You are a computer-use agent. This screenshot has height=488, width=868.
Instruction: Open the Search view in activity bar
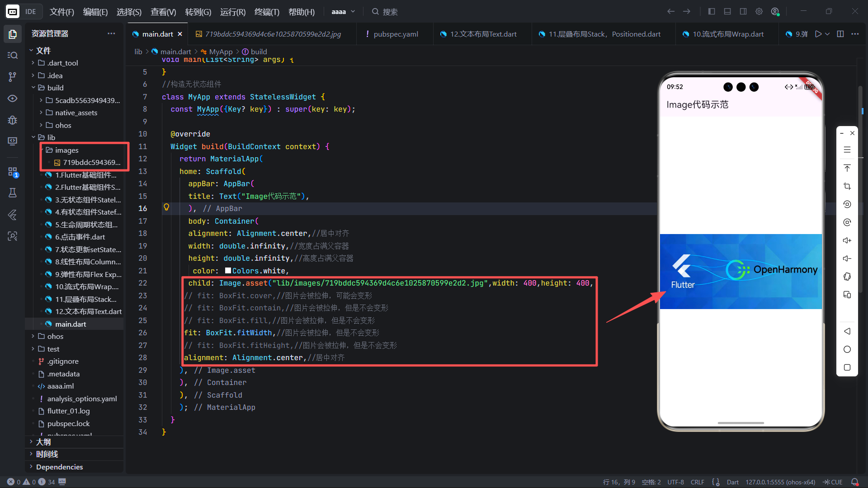12,55
